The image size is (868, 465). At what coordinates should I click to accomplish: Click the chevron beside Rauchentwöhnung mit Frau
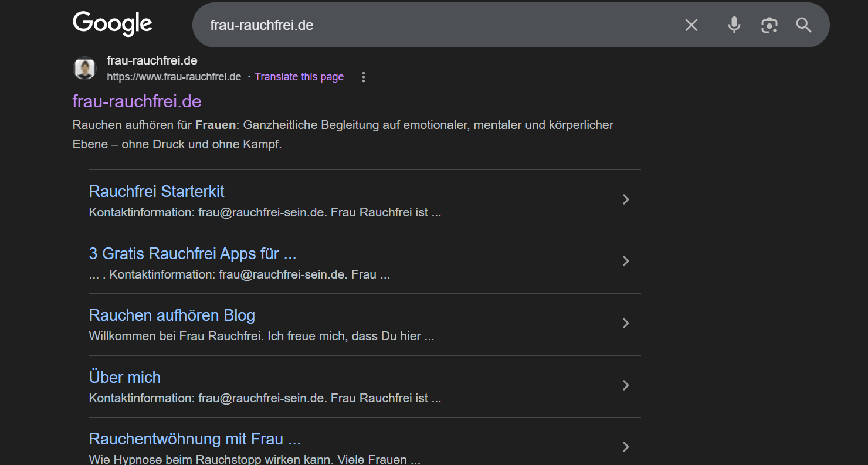626,447
